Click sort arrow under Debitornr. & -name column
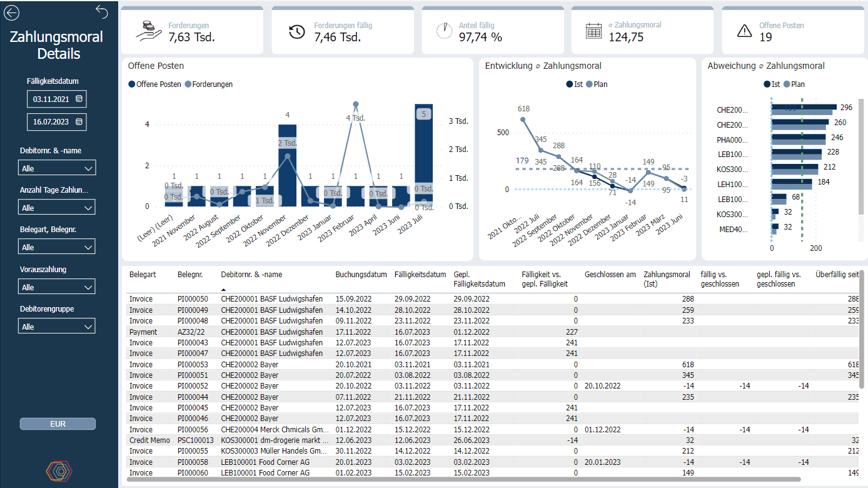 click(x=224, y=289)
